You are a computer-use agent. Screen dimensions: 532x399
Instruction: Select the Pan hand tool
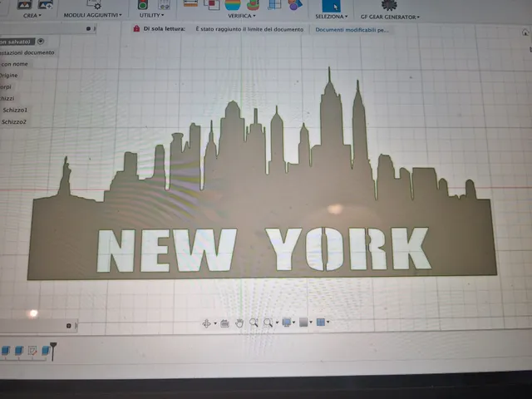[x=239, y=323]
